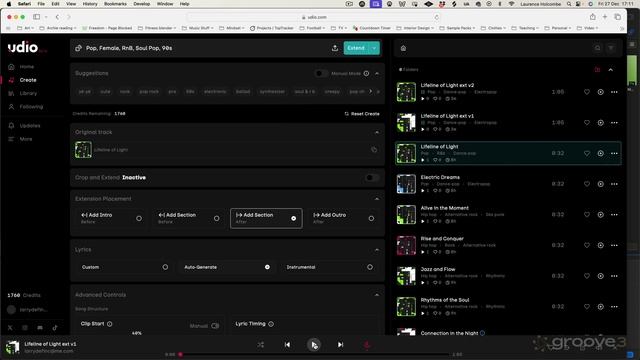Screen dimensions: 640x360
Task: Open more options for Electric Dreams
Action: pos(614,184)
